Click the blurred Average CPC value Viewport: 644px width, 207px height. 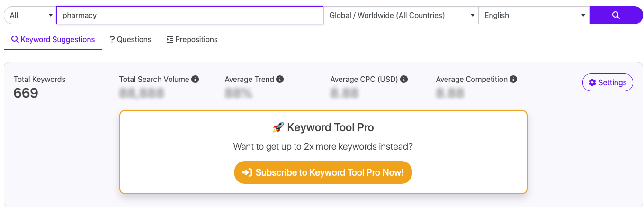point(343,93)
